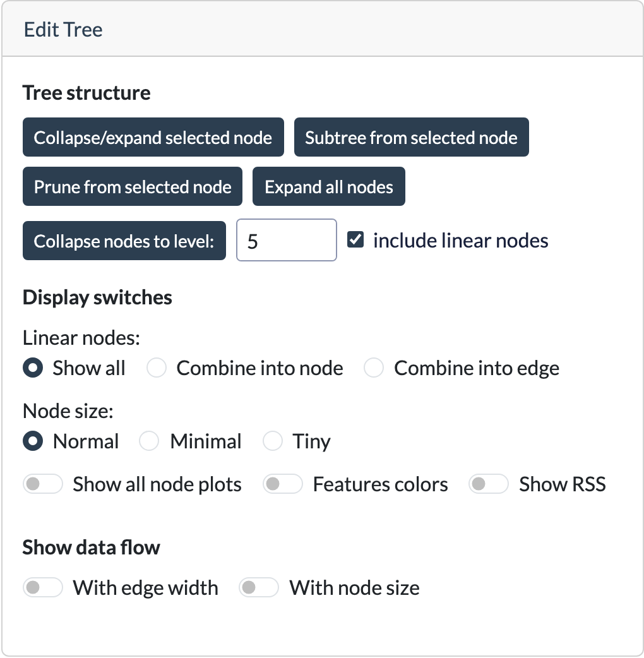Select Normal node size
The height and width of the screenshot is (658, 644).
(x=33, y=441)
